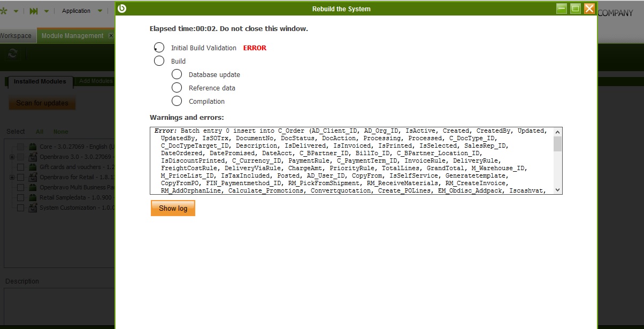
Task: Click the 'Initial Build Validation' label
Action: [x=204, y=48]
